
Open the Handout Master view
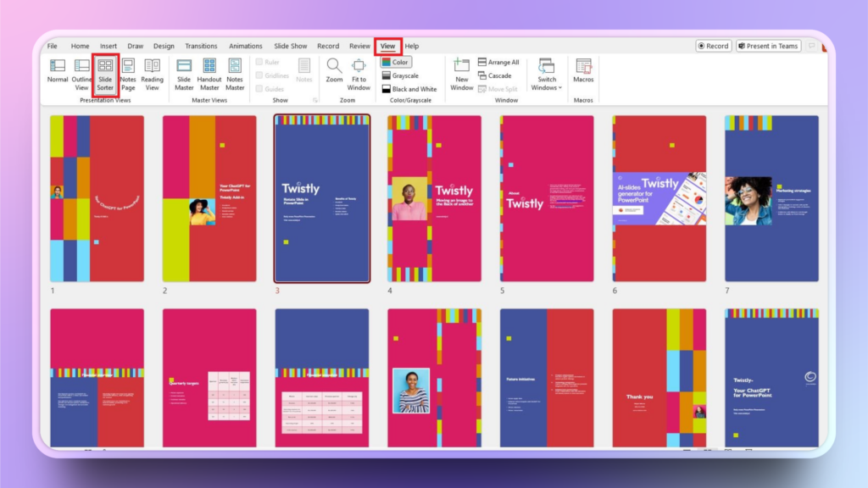(209, 74)
